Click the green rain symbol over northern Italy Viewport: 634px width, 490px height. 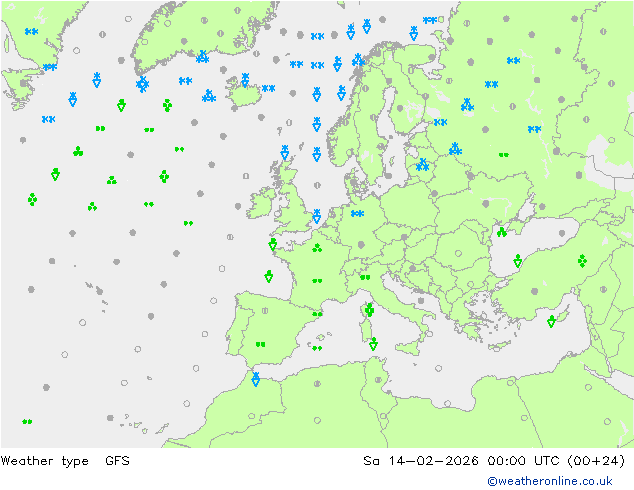coord(365,277)
